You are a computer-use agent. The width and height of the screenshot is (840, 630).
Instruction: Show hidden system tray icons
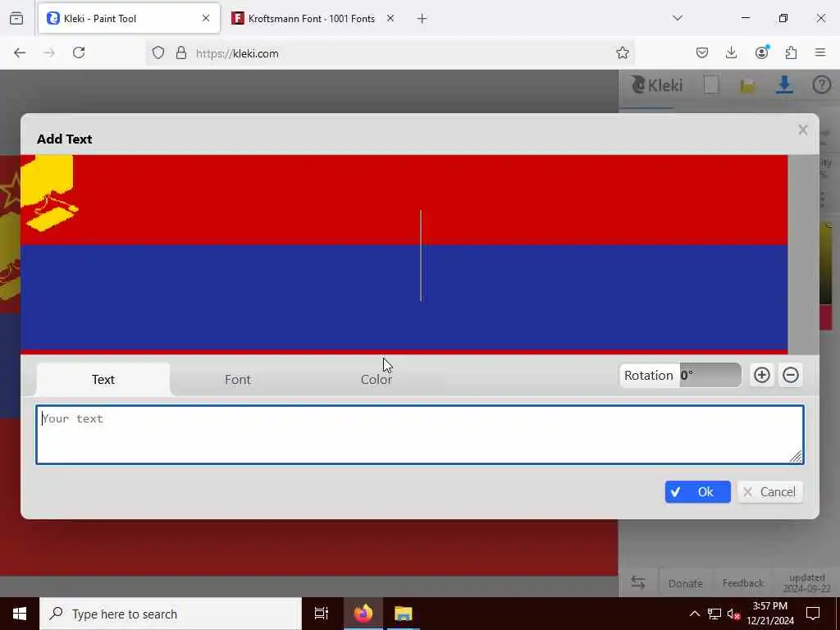coord(694,614)
